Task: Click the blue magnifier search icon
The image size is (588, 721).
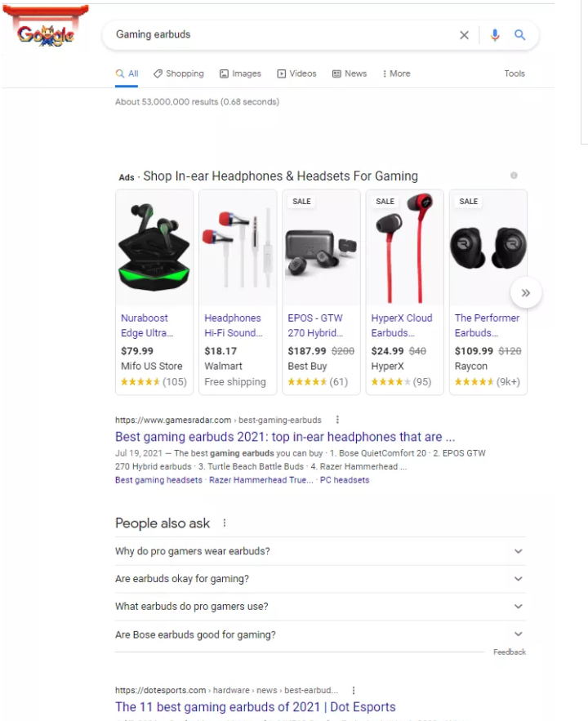Action: tap(519, 34)
